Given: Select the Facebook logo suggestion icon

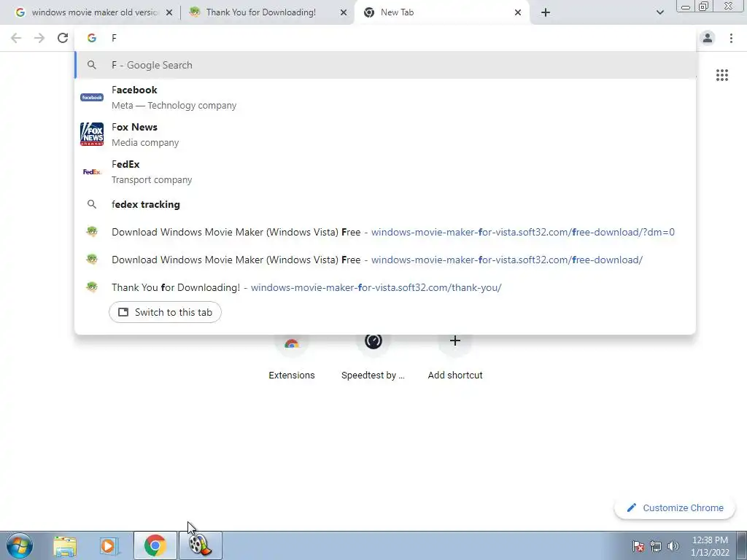Looking at the screenshot, I should pyautogui.click(x=92, y=97).
